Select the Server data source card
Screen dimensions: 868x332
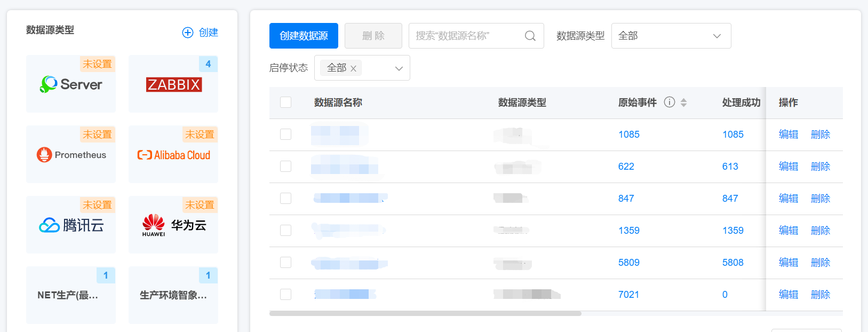(x=71, y=84)
